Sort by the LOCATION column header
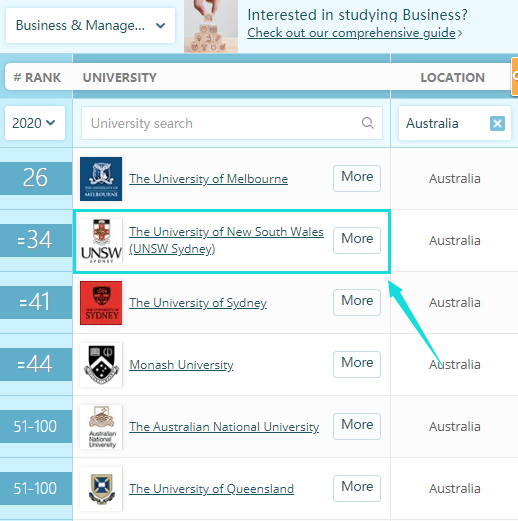 pos(452,78)
